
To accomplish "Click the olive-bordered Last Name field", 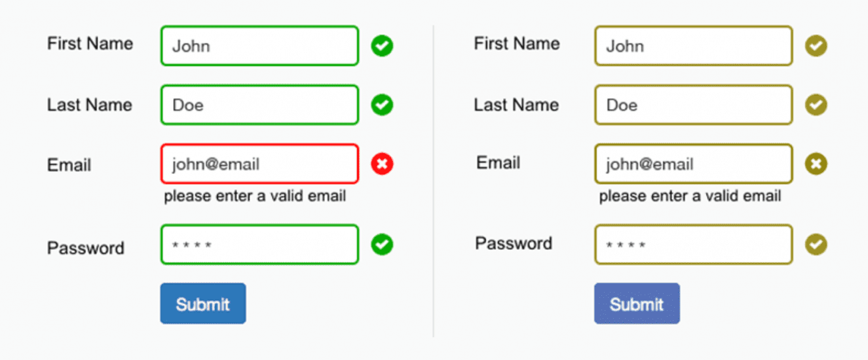I will tap(693, 105).
